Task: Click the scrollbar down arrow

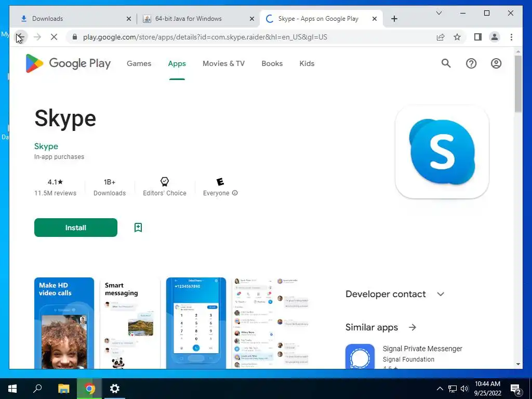Action: (518, 364)
